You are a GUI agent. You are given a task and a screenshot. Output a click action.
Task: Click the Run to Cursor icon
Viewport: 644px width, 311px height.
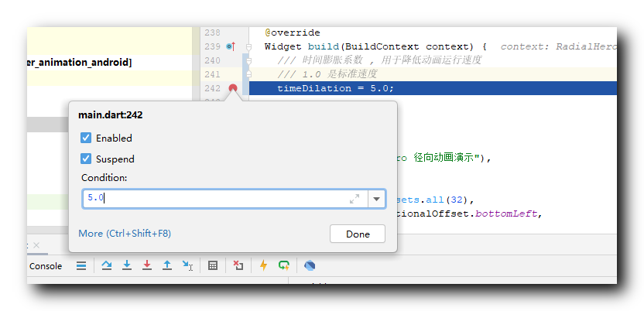(187, 266)
